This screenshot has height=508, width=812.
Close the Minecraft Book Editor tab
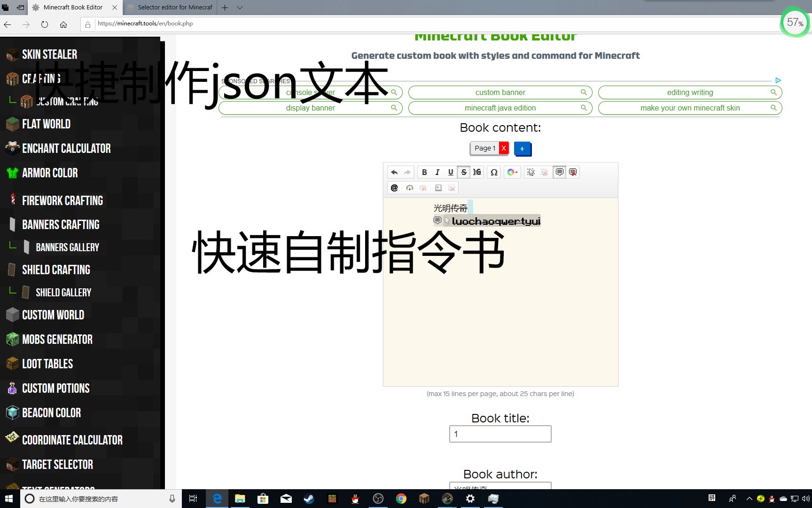pos(115,8)
